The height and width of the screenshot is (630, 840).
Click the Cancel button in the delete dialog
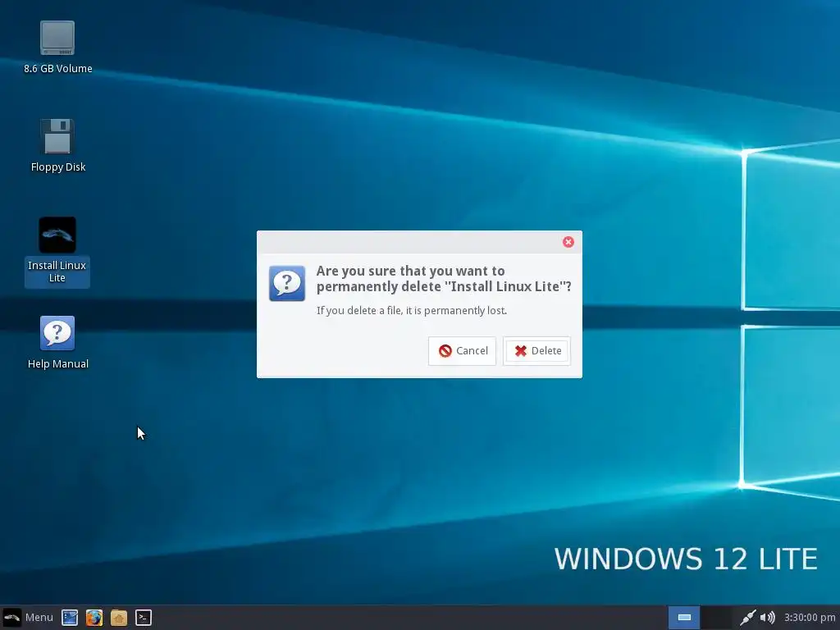[463, 351]
